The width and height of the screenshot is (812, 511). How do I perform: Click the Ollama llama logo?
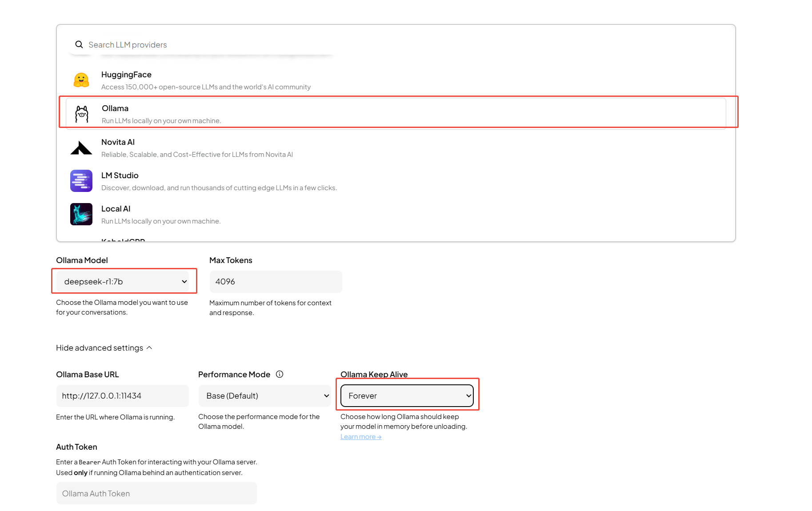click(82, 114)
